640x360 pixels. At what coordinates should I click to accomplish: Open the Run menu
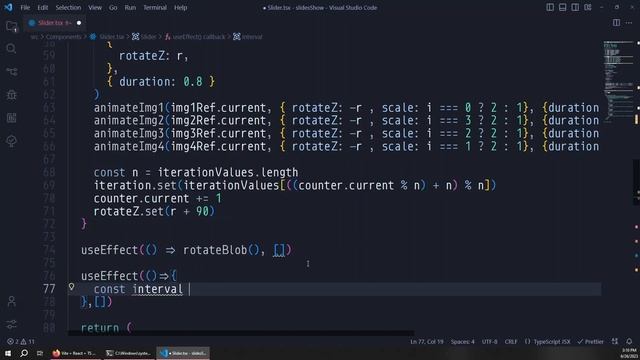pos(130,7)
